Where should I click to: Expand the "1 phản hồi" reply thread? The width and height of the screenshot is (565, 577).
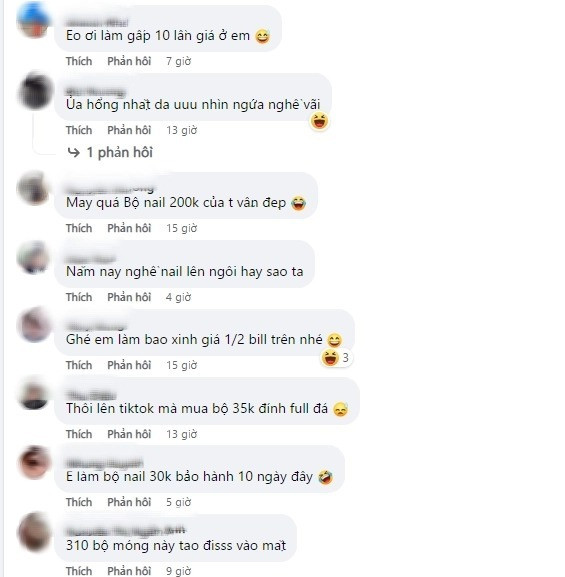(110, 152)
